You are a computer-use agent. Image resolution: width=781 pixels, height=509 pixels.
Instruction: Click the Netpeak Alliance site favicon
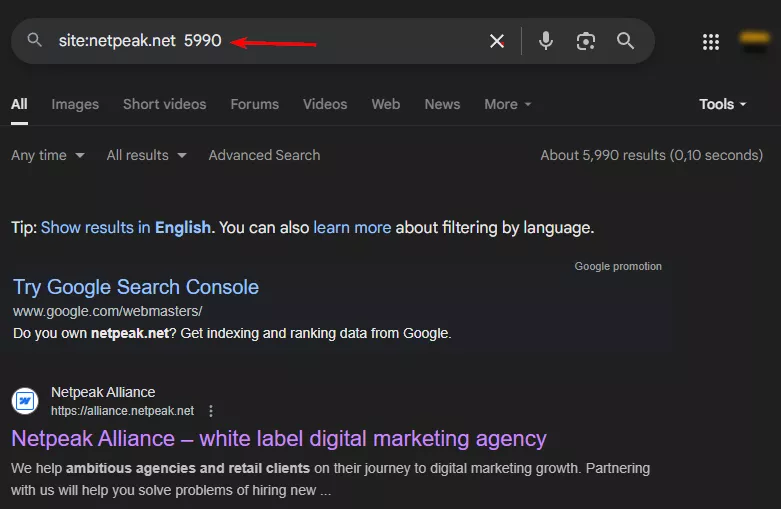tap(25, 401)
